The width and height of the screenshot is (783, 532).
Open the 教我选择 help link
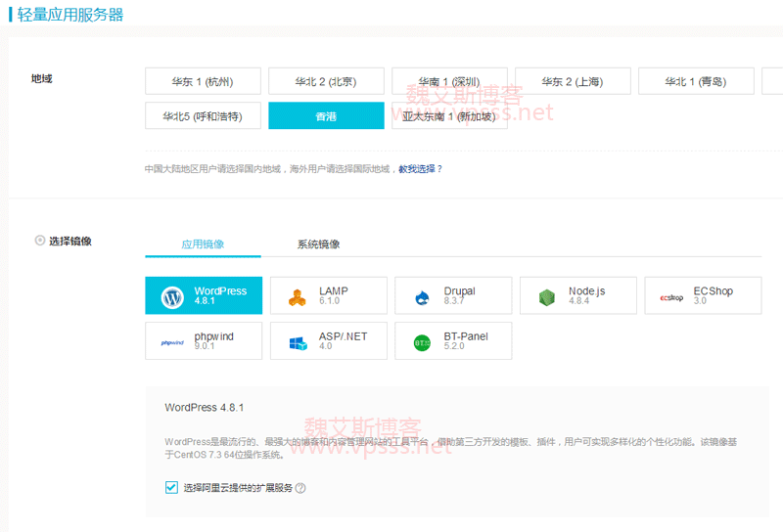coord(416,168)
